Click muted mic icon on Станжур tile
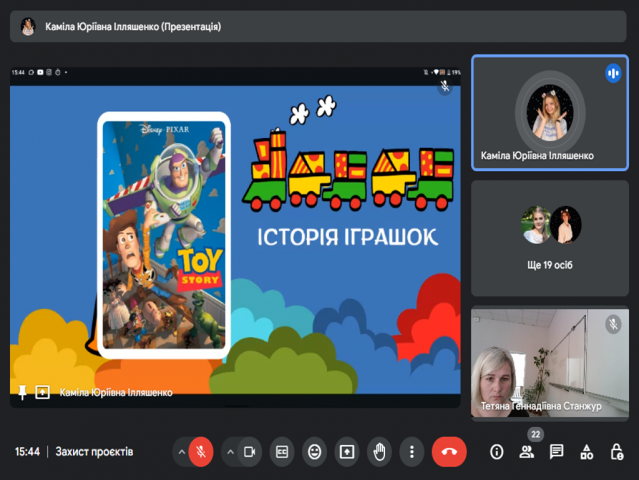 [613, 324]
